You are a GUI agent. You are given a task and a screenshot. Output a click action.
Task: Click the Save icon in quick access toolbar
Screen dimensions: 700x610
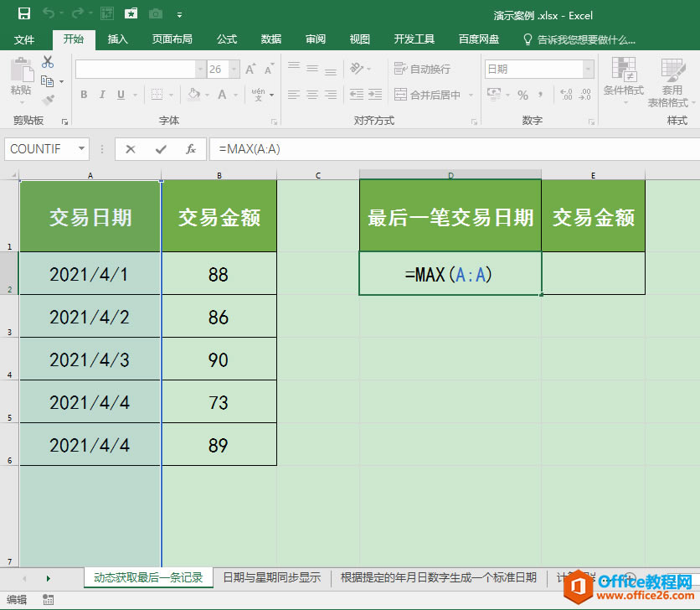(x=24, y=14)
